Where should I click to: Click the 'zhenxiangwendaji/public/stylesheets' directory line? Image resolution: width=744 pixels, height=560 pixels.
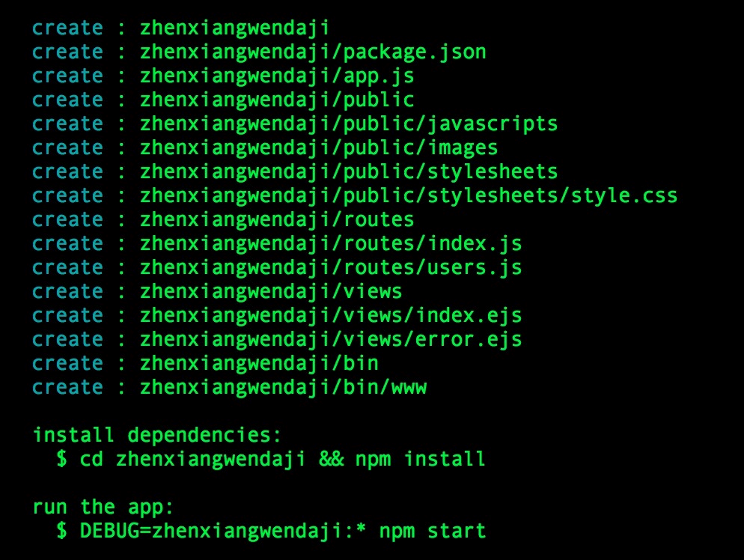pos(349,171)
